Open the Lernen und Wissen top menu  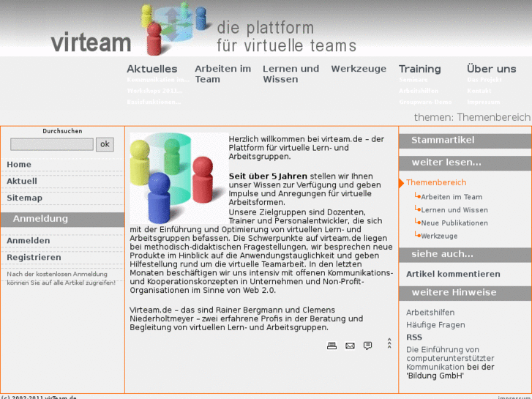coord(291,74)
